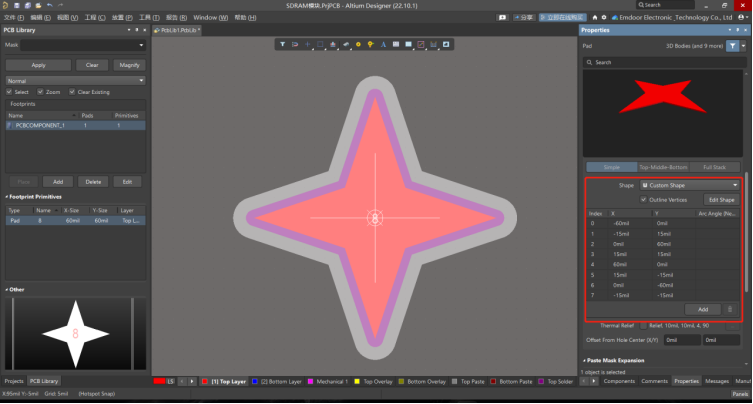Select the Place String text tool
The image size is (753, 404).
click(383, 44)
